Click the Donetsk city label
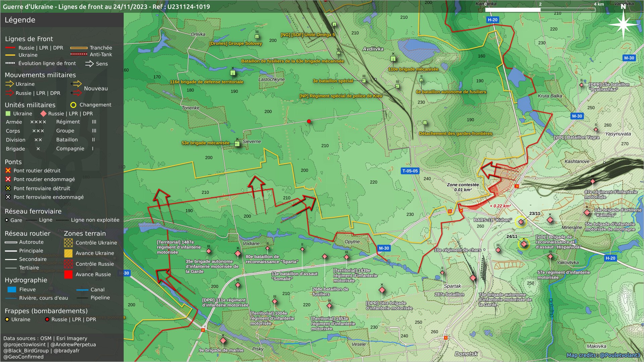644x362 pixels. tap(466, 354)
